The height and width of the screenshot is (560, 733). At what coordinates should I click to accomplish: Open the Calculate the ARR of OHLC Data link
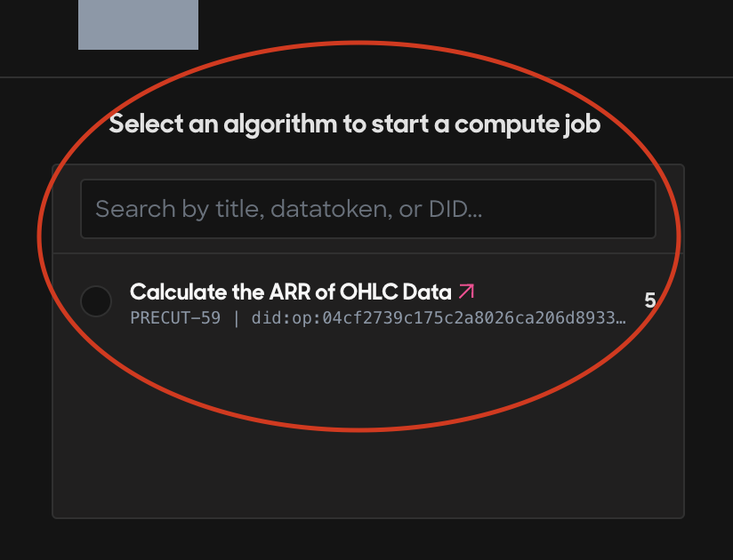tap(290, 292)
